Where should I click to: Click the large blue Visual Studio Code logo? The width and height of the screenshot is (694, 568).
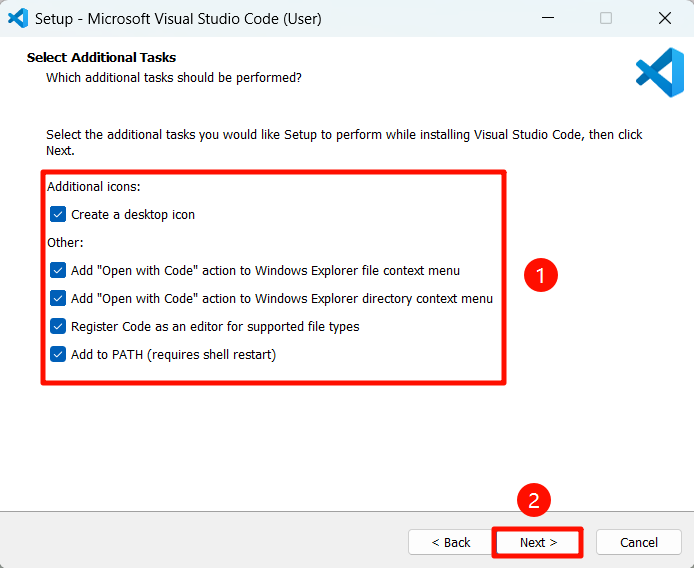[659, 72]
